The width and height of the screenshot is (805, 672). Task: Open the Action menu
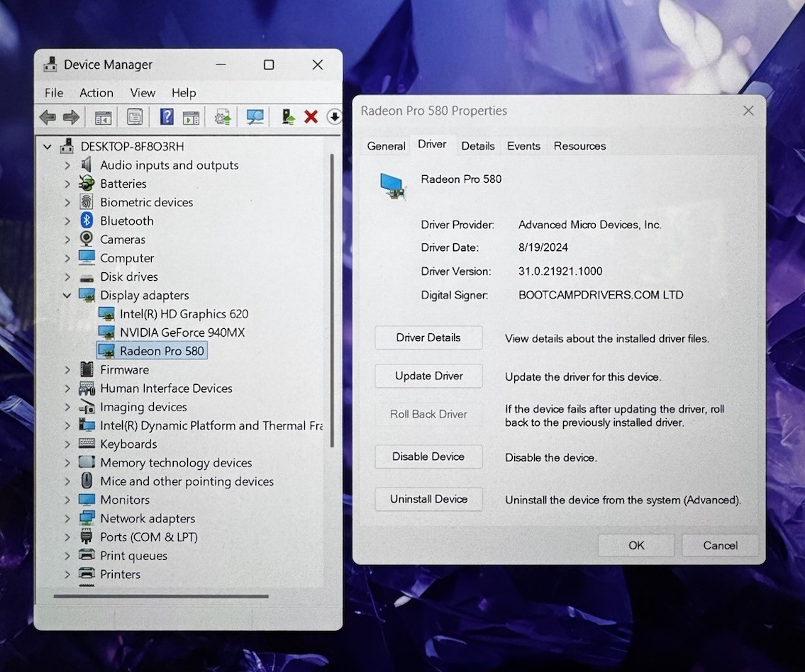click(96, 93)
